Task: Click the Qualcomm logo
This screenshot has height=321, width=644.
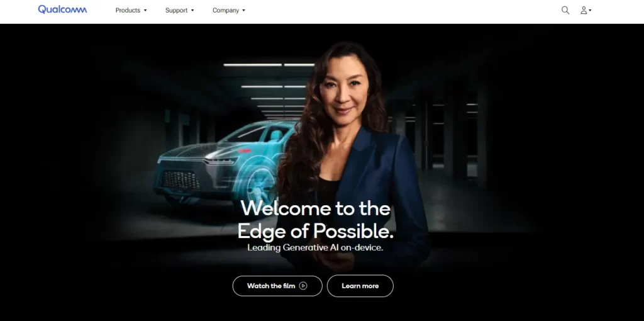Action: coord(62,9)
